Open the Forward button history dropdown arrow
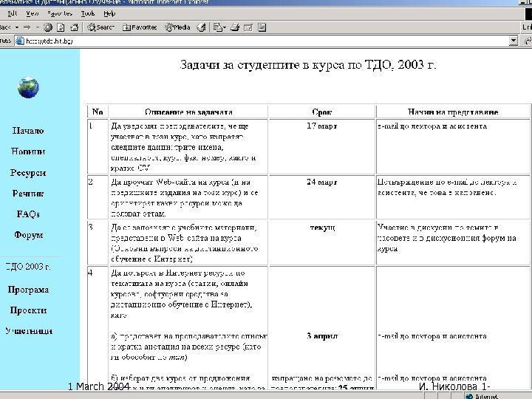 38,27
